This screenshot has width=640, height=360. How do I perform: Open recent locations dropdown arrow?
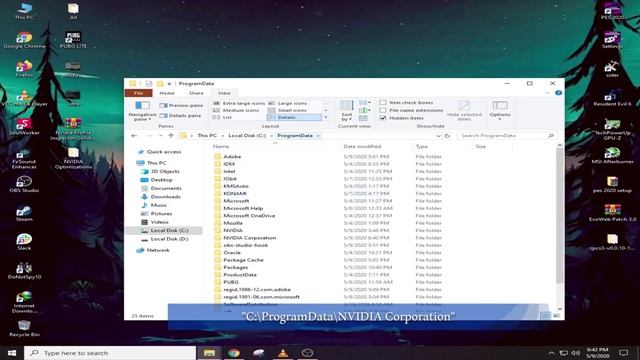point(160,136)
